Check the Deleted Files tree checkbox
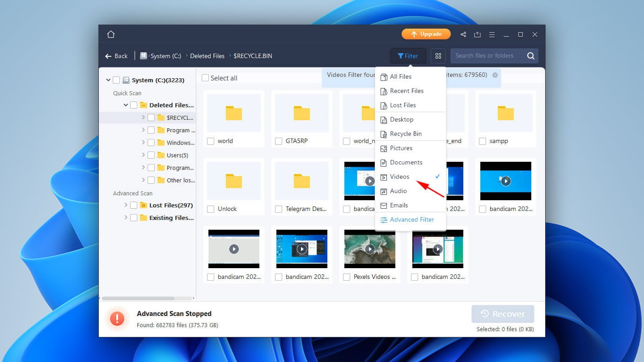Image resolution: width=644 pixels, height=362 pixels. [134, 105]
